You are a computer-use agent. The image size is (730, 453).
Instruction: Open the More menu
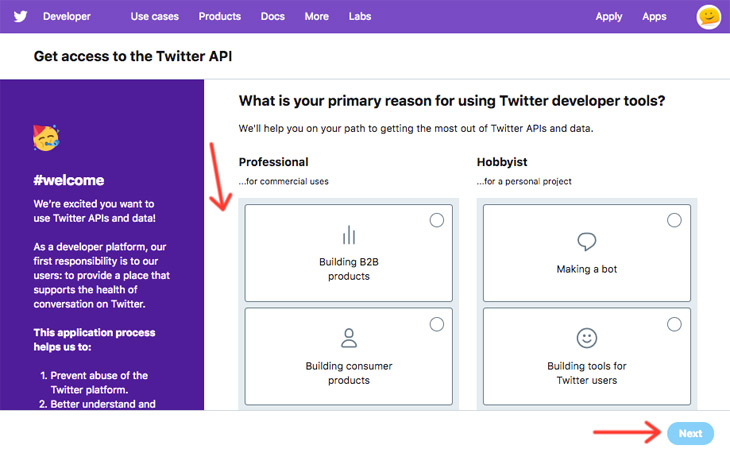317,16
